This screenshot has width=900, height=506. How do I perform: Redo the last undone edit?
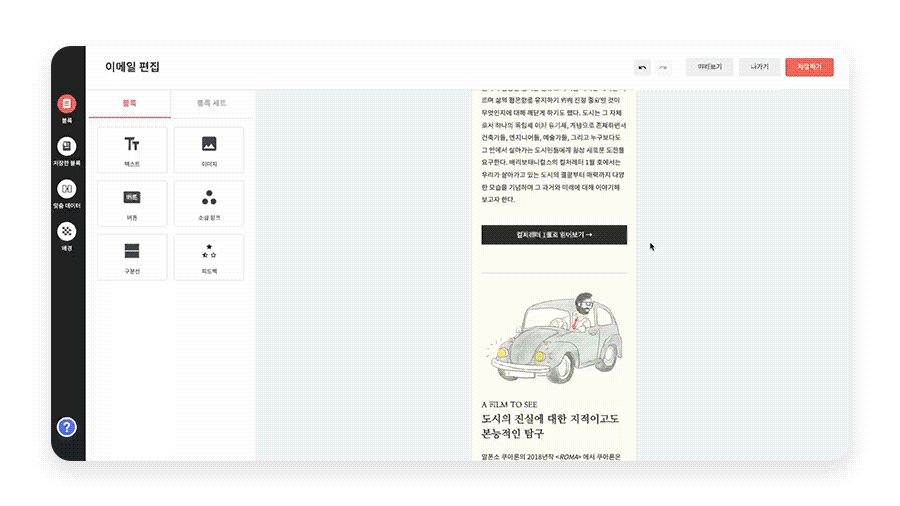tap(663, 67)
